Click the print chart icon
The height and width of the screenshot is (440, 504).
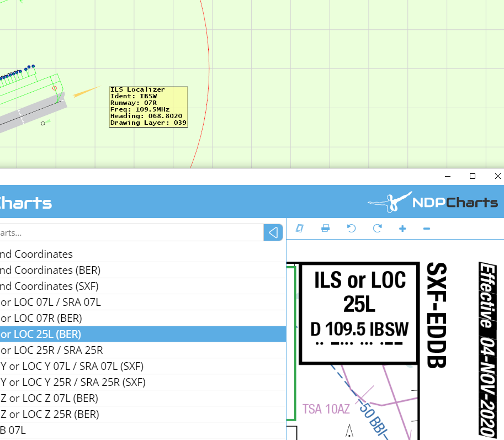click(326, 229)
